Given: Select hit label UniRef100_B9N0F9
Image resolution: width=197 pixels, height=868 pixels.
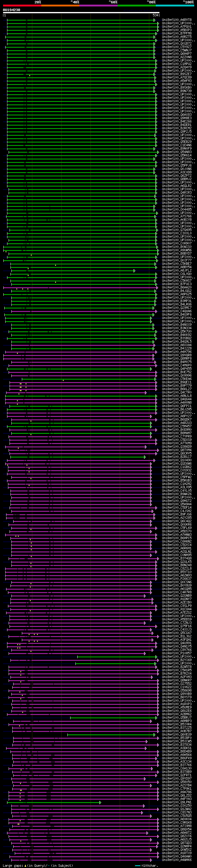Looking at the screenshot, I should coord(176,149).
